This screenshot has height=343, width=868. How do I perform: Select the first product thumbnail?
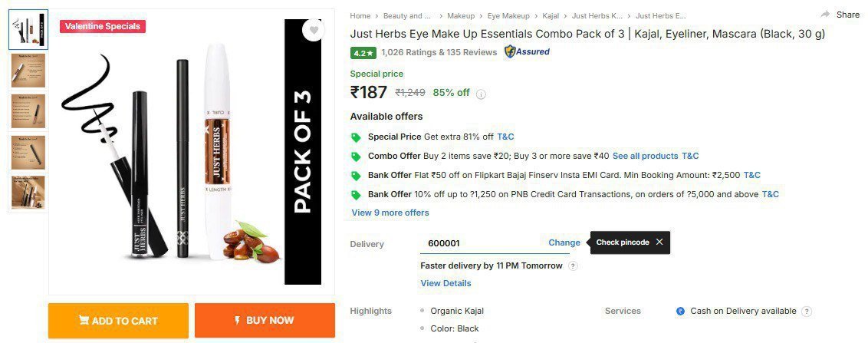tap(28, 30)
